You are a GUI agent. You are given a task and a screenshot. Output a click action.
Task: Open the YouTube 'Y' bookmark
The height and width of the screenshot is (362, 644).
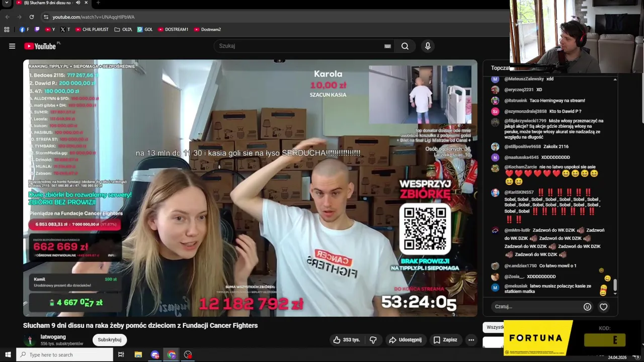50,30
